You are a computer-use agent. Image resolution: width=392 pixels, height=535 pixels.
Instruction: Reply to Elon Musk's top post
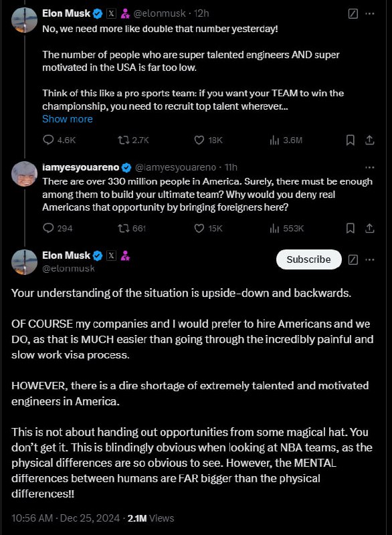(48, 140)
